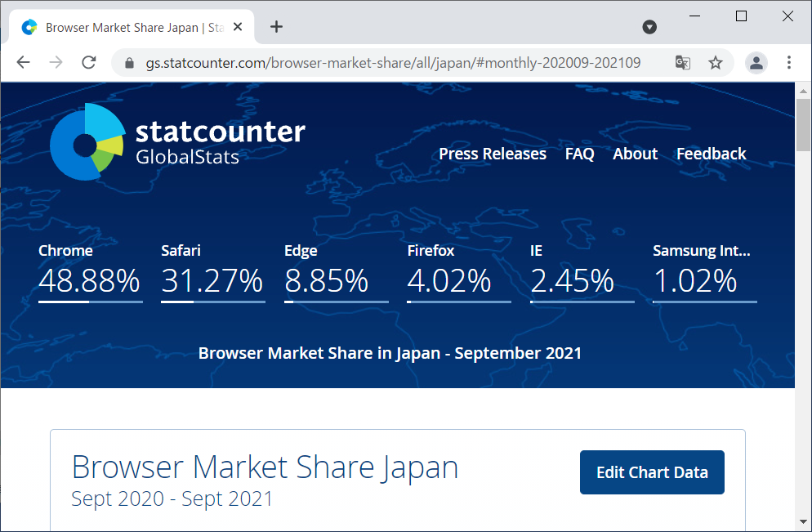Click the address bar URL
Image resolution: width=812 pixels, height=532 pixels.
tap(393, 63)
